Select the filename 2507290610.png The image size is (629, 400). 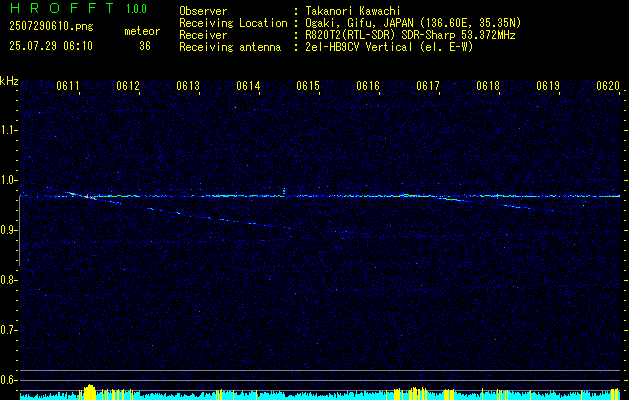click(x=51, y=27)
